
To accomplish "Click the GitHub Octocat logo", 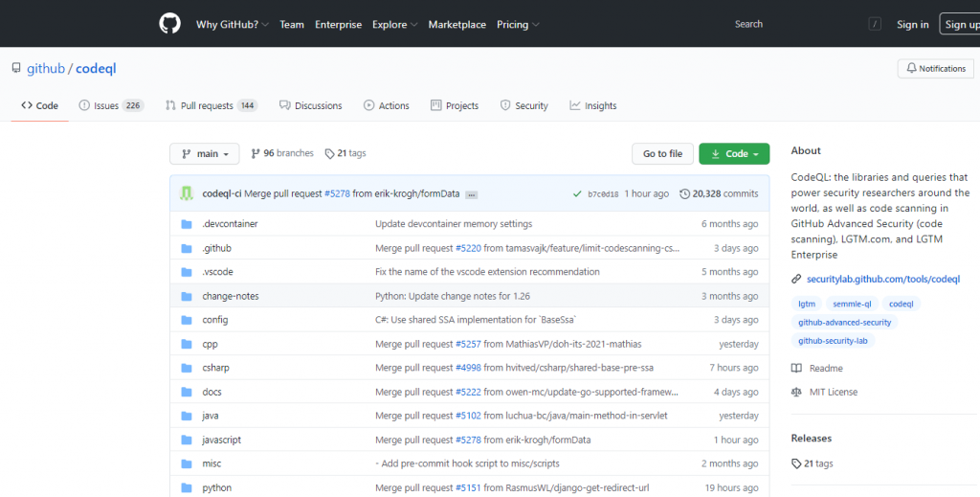I will (x=169, y=24).
